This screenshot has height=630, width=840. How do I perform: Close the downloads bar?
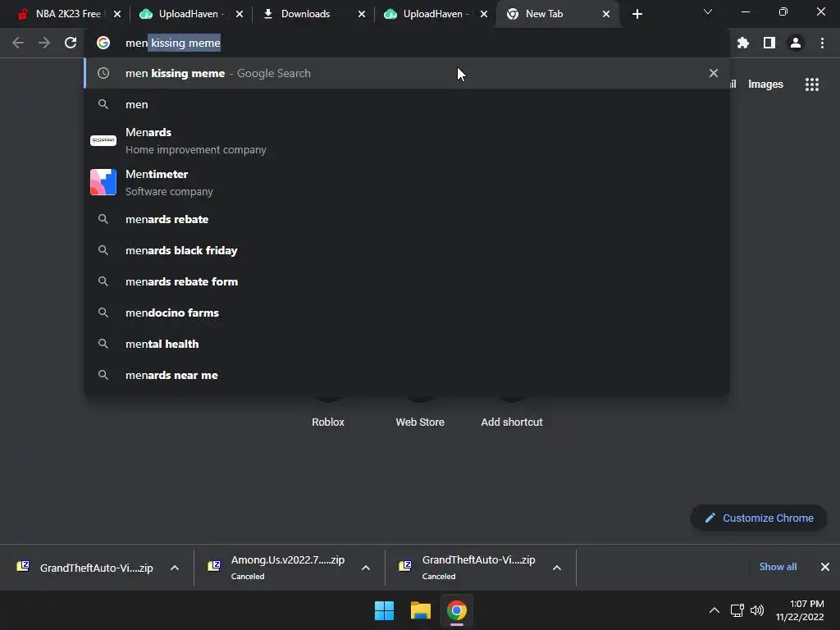coord(824,567)
